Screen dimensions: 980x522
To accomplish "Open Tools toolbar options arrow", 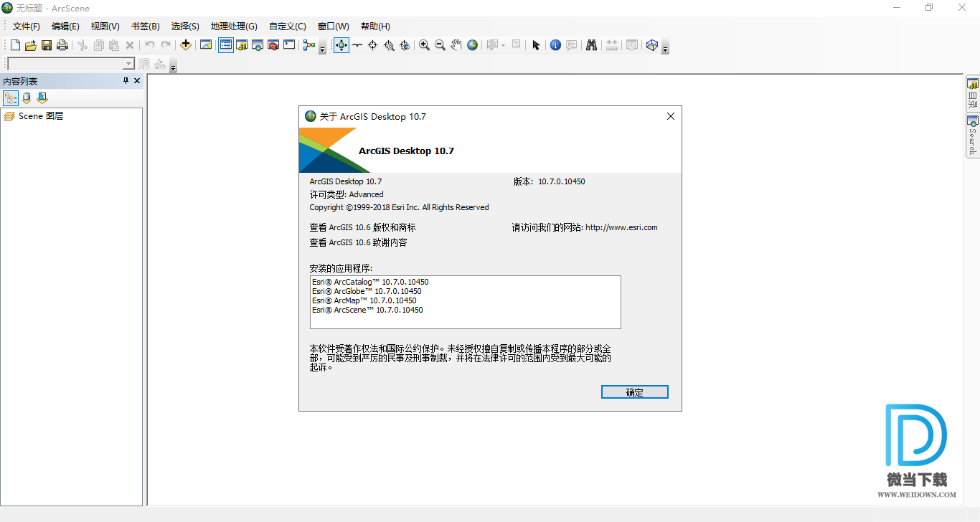I will (665, 48).
